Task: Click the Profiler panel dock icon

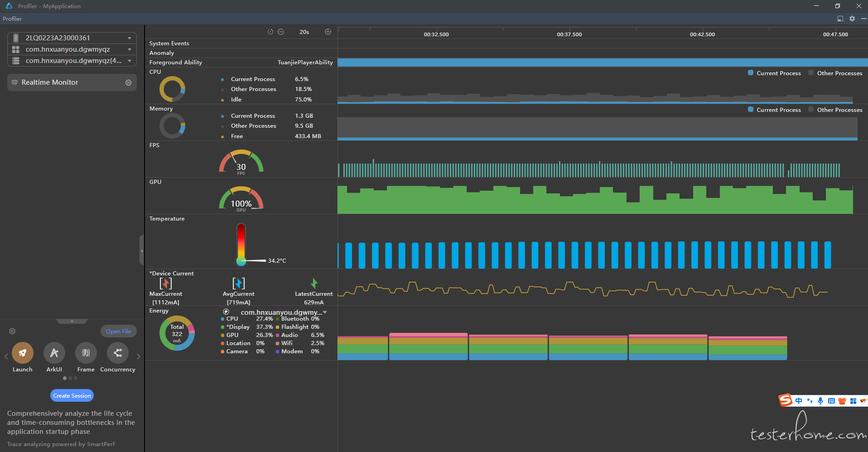Action: click(840, 19)
